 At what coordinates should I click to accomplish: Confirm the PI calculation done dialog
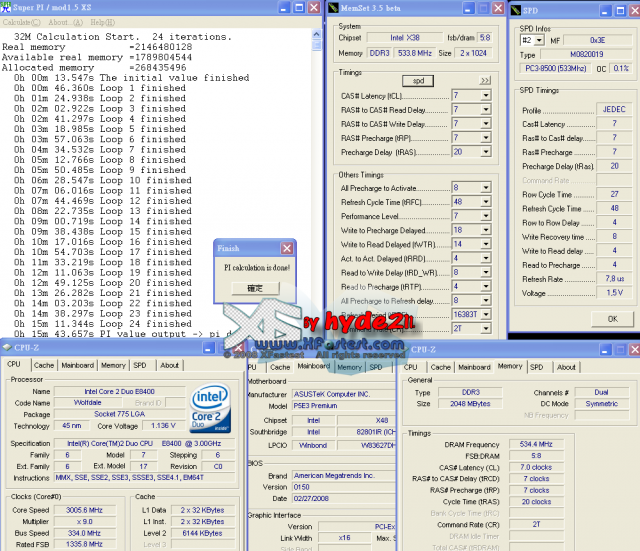click(255, 288)
